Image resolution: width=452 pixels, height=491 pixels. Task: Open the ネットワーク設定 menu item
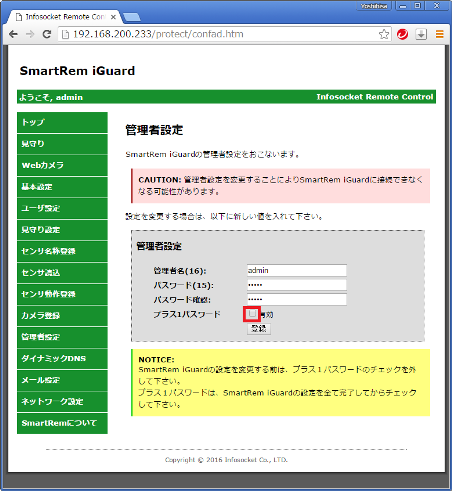coord(62,401)
